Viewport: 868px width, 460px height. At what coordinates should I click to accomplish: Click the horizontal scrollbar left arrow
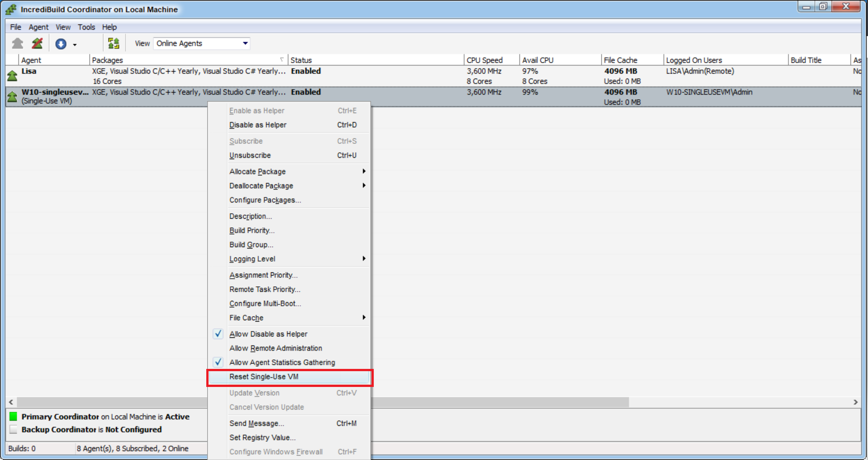(x=11, y=402)
